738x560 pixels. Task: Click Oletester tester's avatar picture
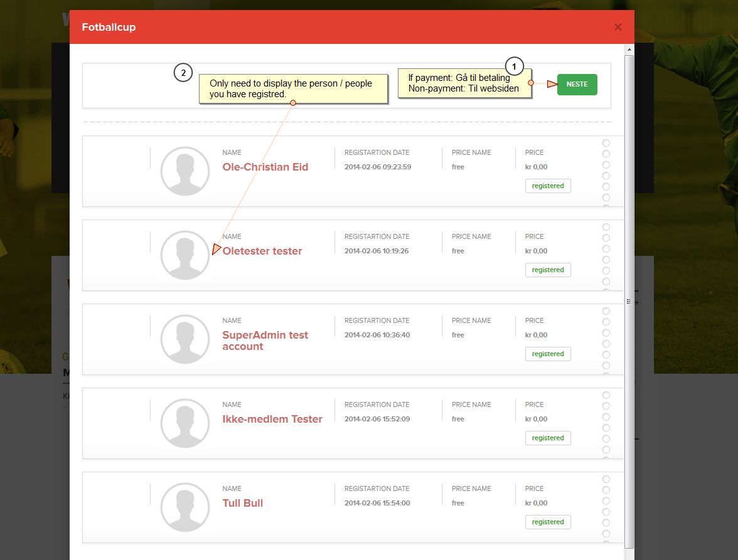click(185, 255)
